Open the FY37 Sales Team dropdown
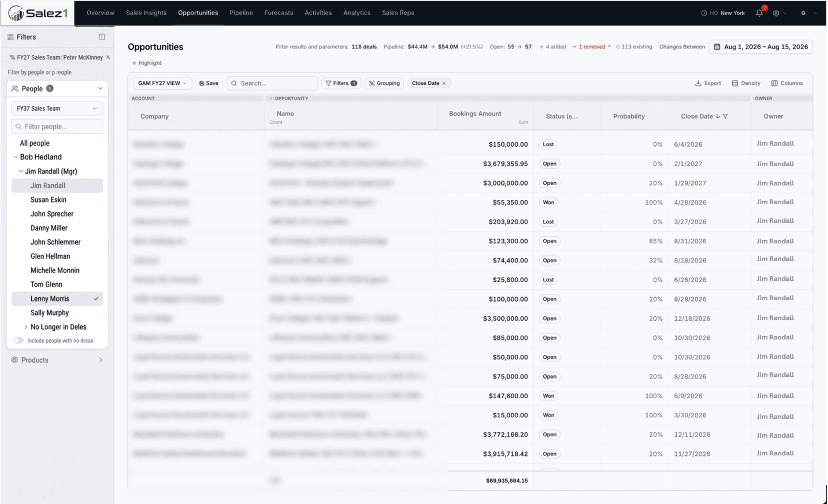Screen dimensions: 828x504 57,108
